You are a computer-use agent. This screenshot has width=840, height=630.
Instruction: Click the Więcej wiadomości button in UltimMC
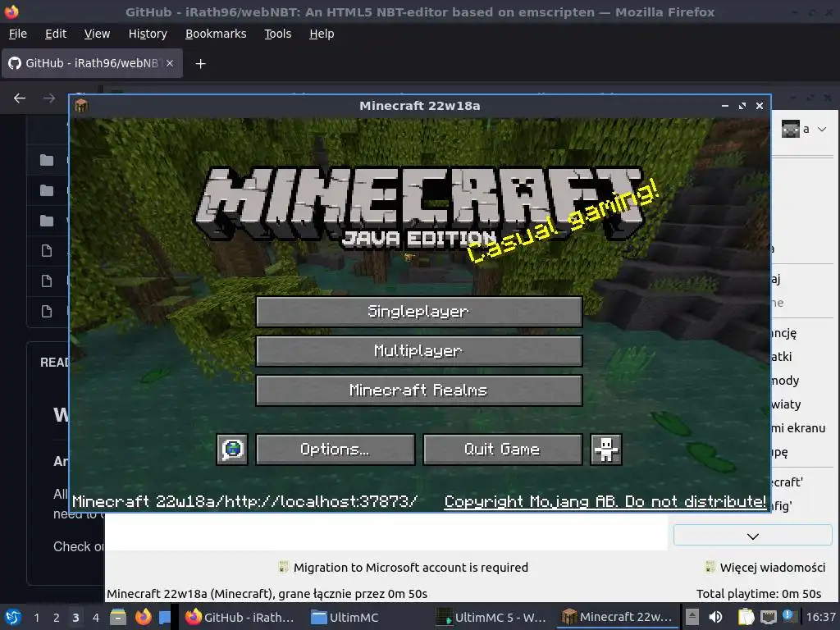point(765,568)
